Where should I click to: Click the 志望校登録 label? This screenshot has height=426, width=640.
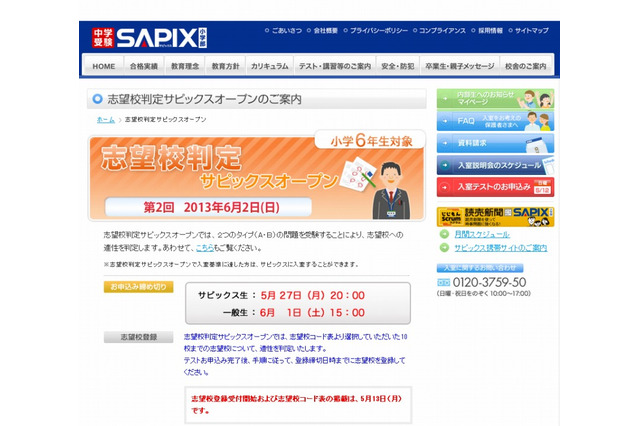tap(138, 337)
